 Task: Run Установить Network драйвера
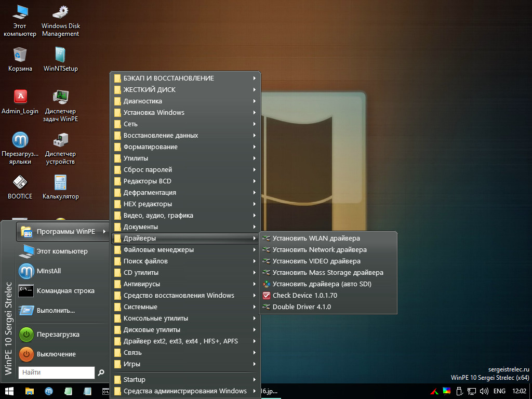(328, 250)
